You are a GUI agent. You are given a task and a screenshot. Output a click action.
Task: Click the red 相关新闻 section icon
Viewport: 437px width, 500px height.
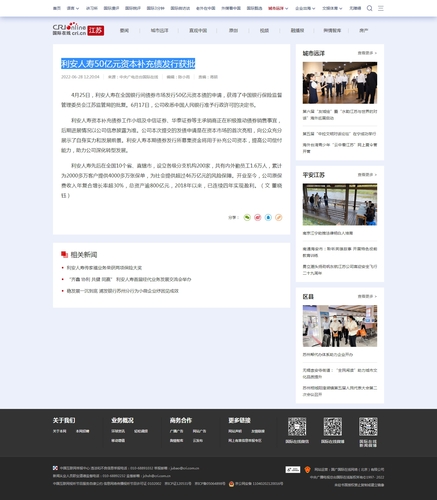(64, 255)
